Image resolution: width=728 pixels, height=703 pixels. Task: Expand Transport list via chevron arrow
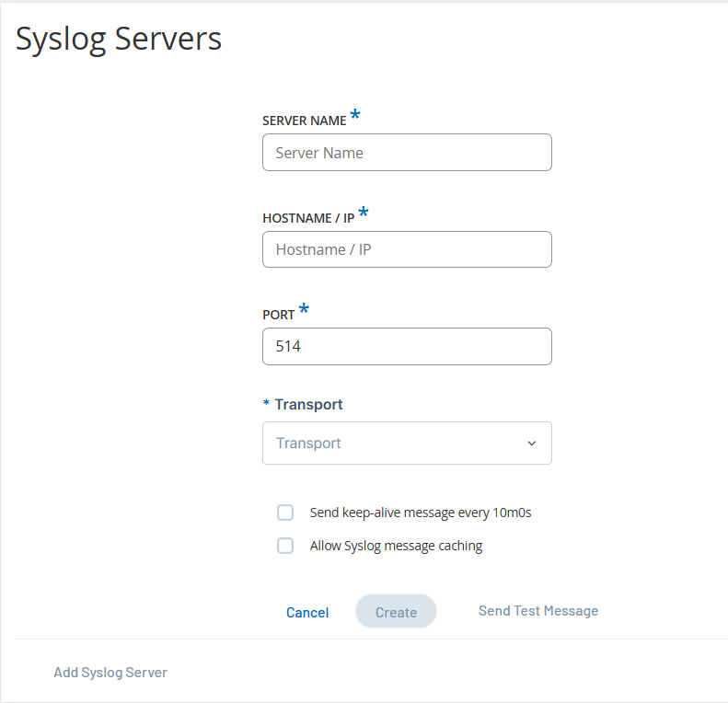(531, 444)
